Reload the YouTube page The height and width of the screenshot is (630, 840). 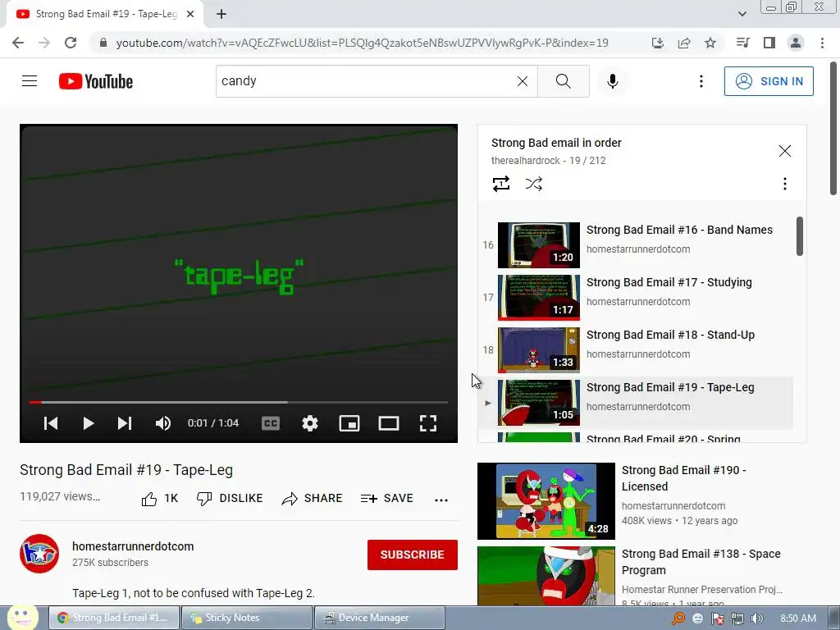pyautogui.click(x=71, y=43)
